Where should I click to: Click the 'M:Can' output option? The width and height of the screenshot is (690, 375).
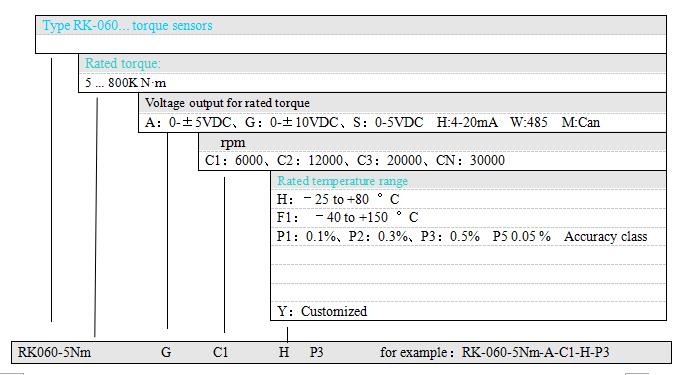point(580,122)
